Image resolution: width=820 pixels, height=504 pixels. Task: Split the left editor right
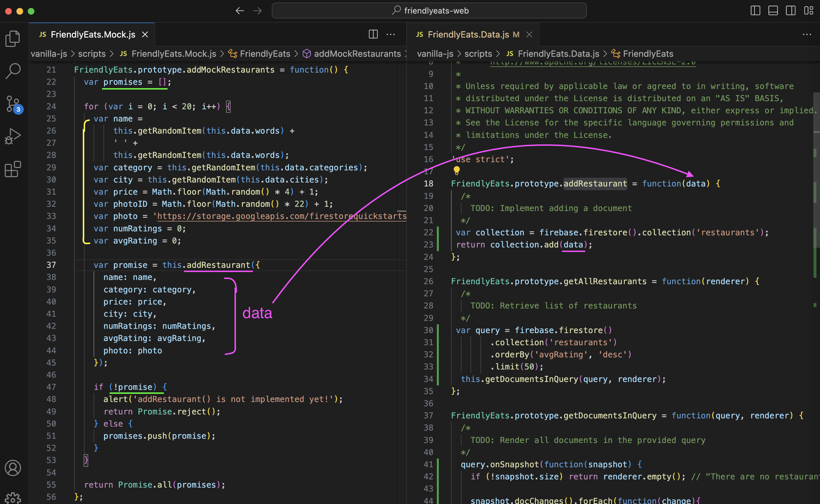[373, 34]
